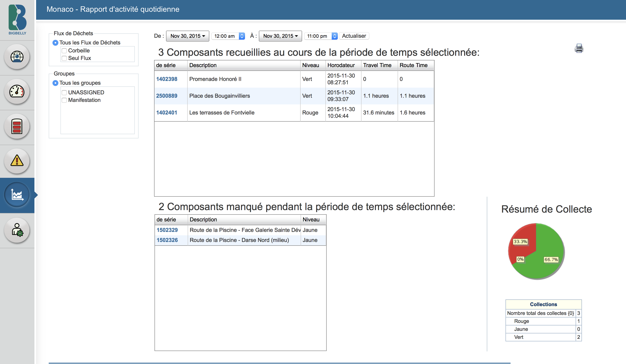Image resolution: width=626 pixels, height=364 pixels.
Task: Open the yellow warning alerts icon
Action: tap(17, 161)
